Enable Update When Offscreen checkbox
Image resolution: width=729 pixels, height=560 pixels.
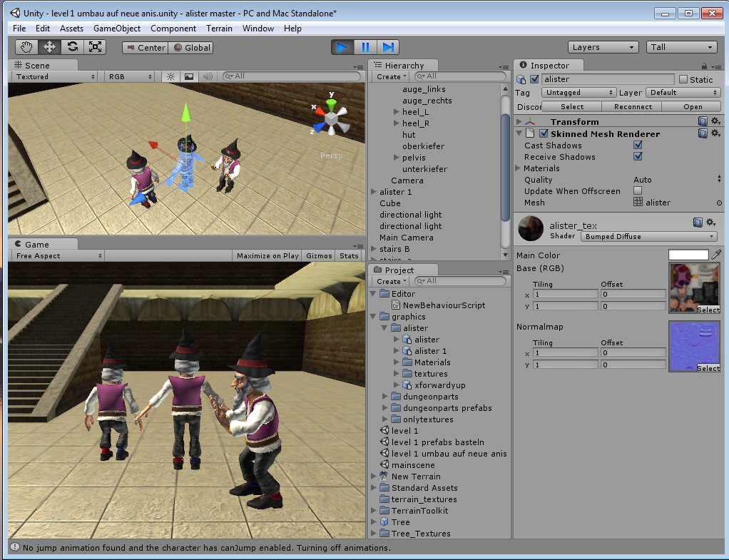[x=638, y=191]
